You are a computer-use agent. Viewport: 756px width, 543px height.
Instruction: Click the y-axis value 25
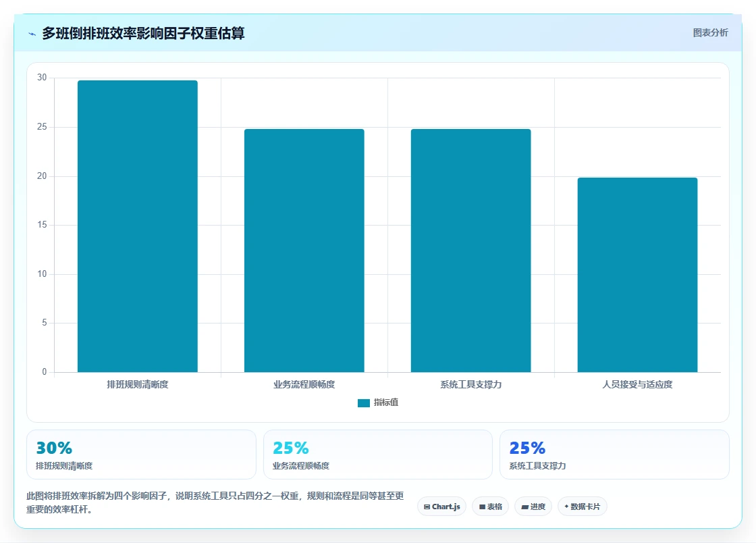[42, 127]
